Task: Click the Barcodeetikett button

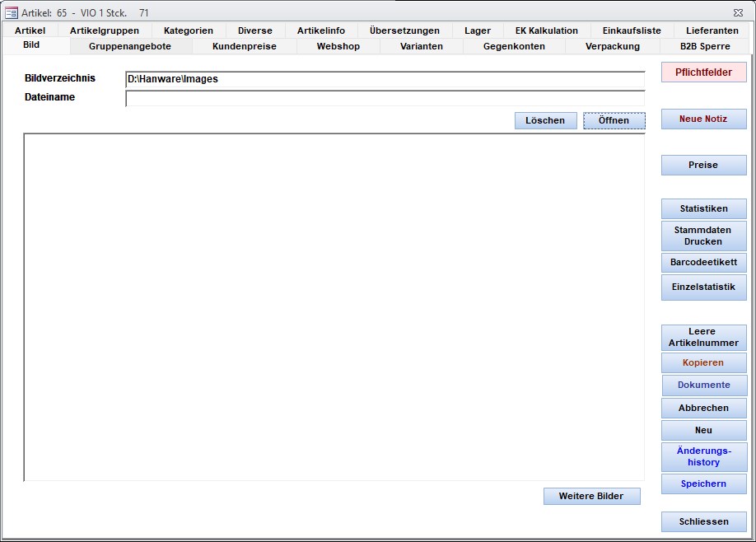Action: (703, 262)
